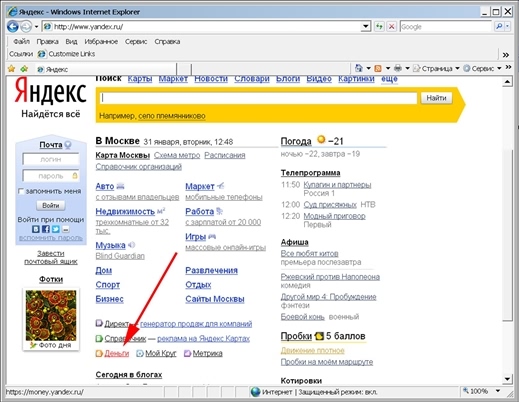Viewport: 519px width, 402px height.
Task: Click the browser Back arrow button
Action: (13, 26)
